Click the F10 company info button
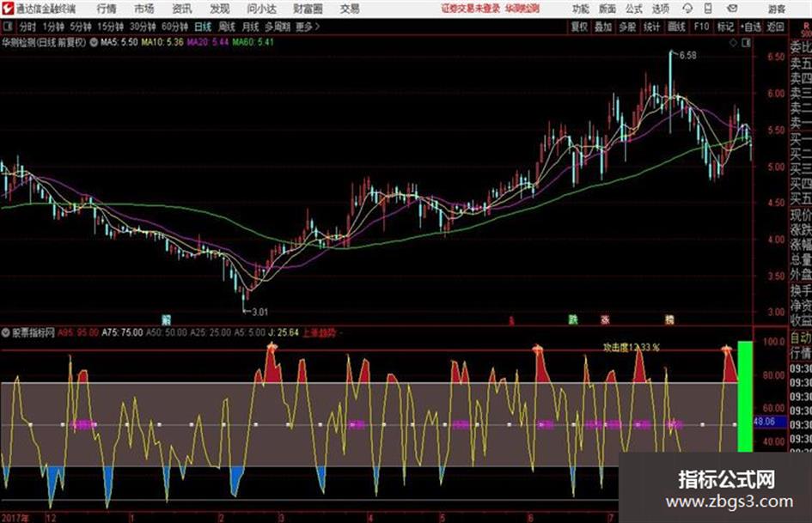The width and height of the screenshot is (812, 523). pos(701,27)
